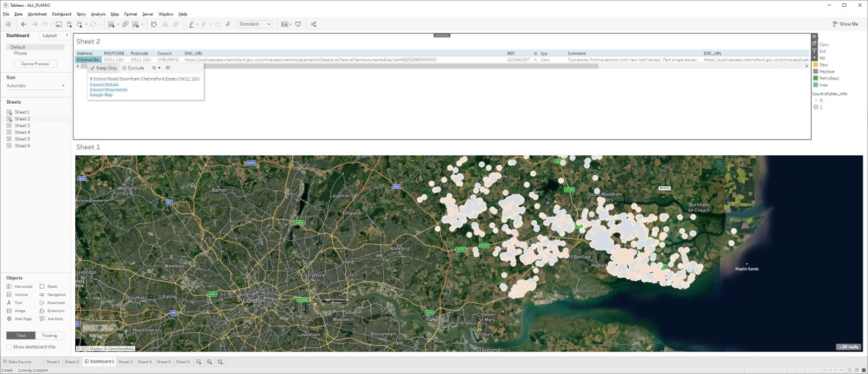Click the Device Preview button
868x374 pixels.
point(35,64)
